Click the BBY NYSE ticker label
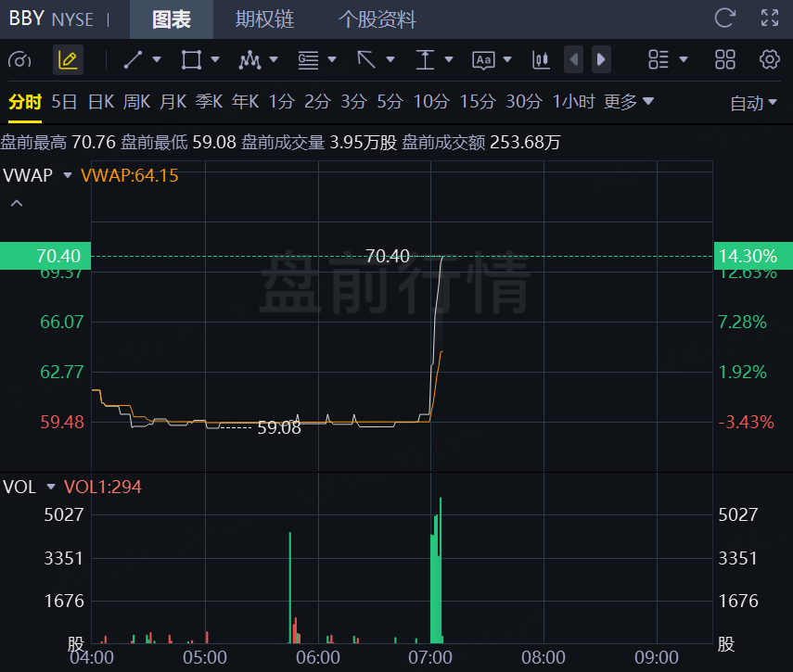Viewport: 793px width, 672px height. [51, 19]
